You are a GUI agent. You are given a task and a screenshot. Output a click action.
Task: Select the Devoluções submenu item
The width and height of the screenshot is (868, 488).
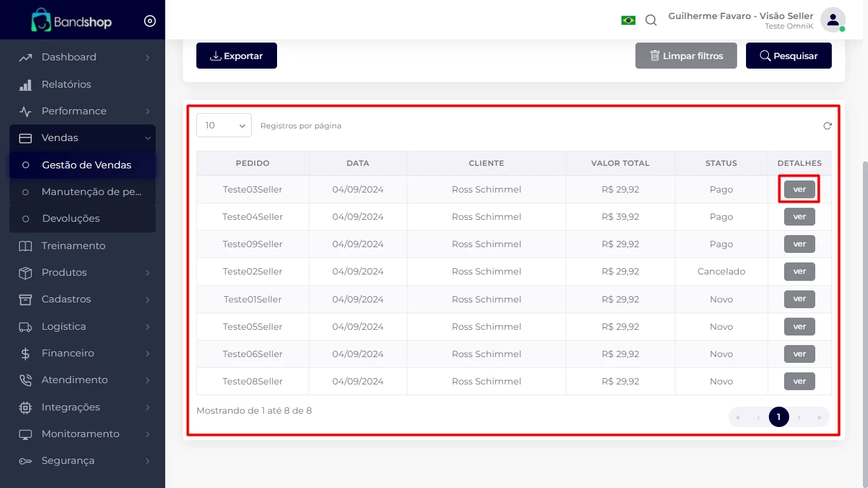point(71,219)
